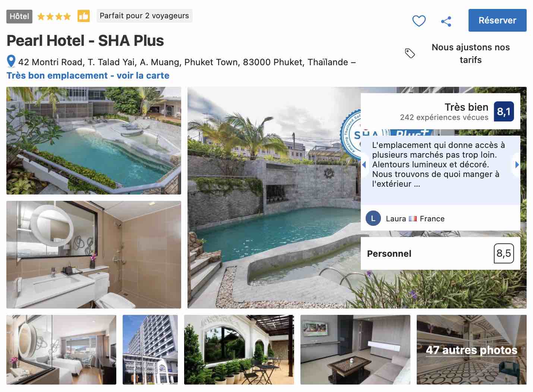Viewport: 533px width, 392px height.
Task: Click 'Nous ajustons nos tarifs' text
Action: pos(470,54)
